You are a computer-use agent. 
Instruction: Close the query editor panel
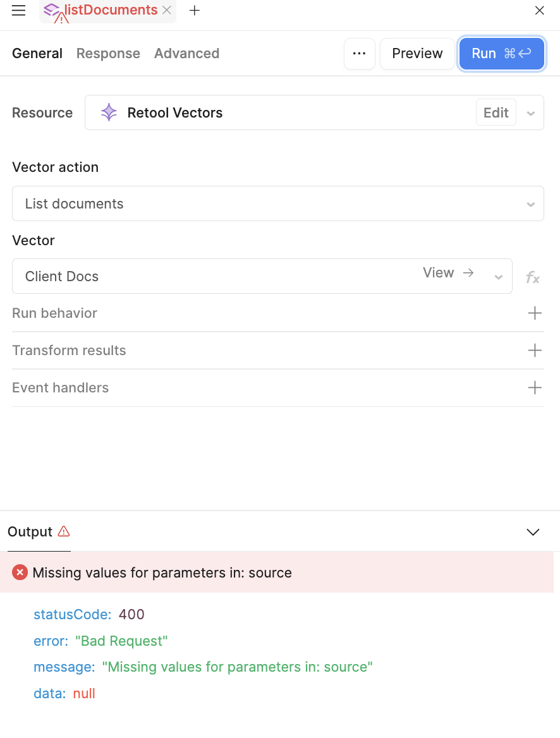point(540,10)
